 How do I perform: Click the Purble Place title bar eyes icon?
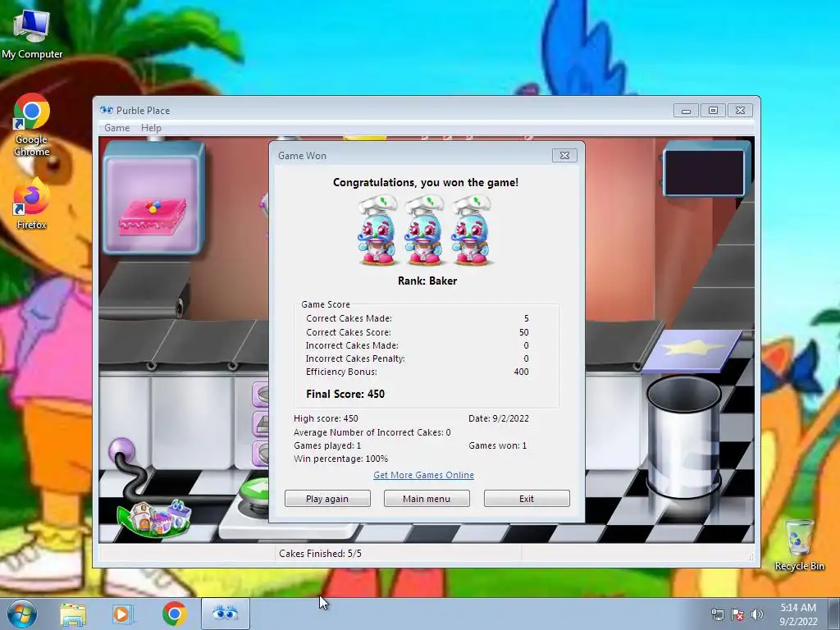coord(106,110)
